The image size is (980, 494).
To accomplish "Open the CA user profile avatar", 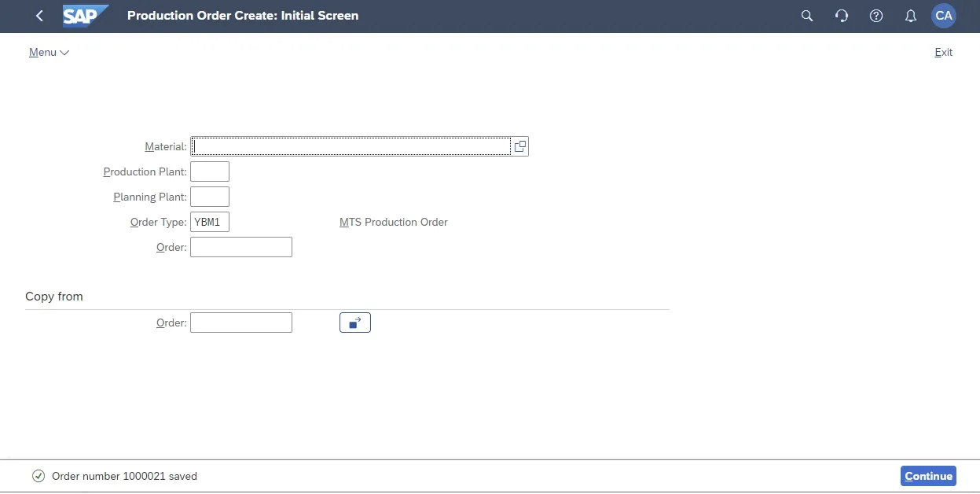I will [944, 16].
